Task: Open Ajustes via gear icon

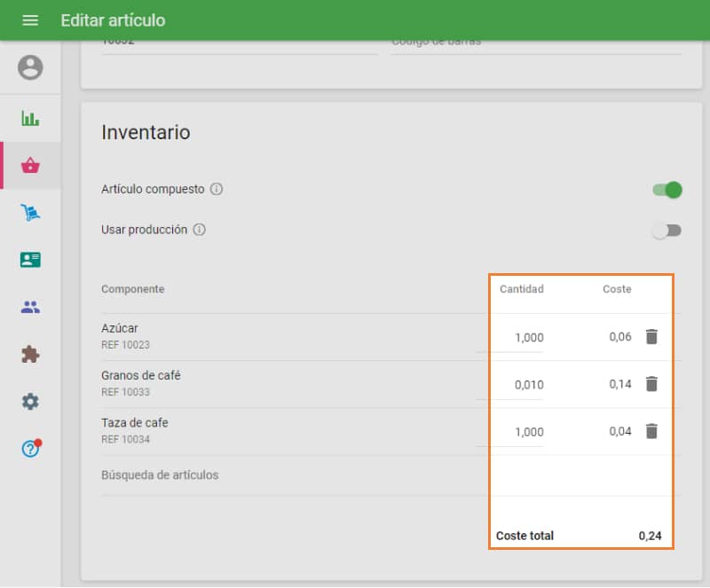Action: pyautogui.click(x=29, y=401)
